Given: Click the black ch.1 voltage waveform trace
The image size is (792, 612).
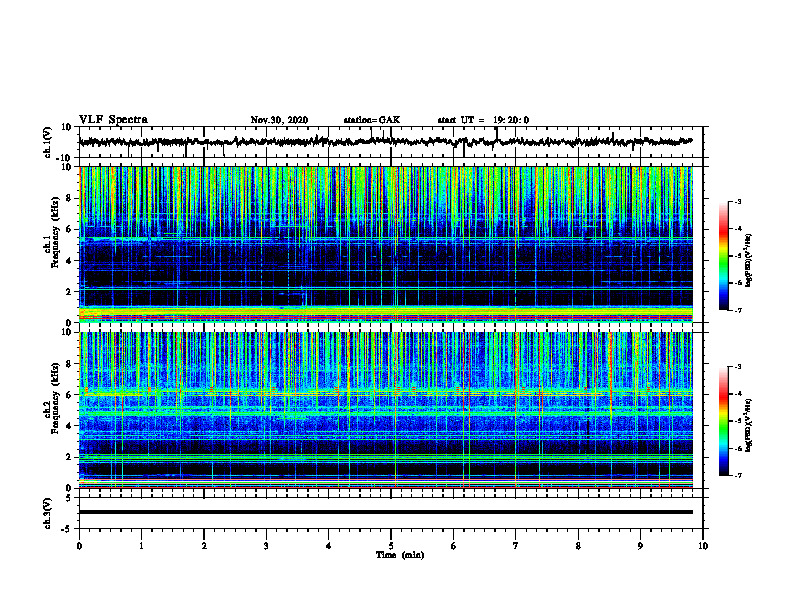Looking at the screenshot, I should click(x=385, y=142).
